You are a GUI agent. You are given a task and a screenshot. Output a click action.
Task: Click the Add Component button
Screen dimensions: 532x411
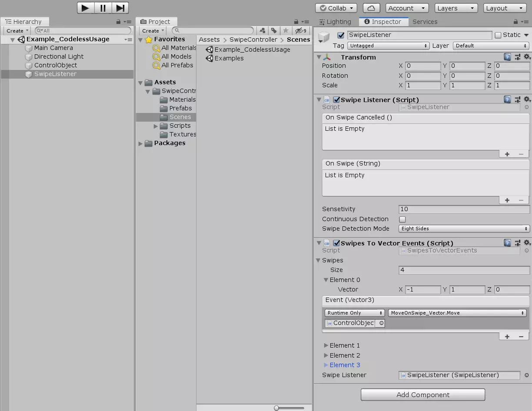423,394
